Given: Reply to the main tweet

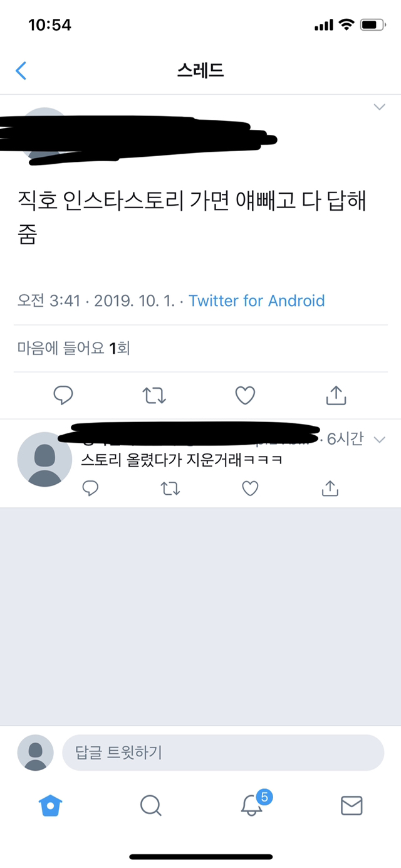Looking at the screenshot, I should pos(63,395).
